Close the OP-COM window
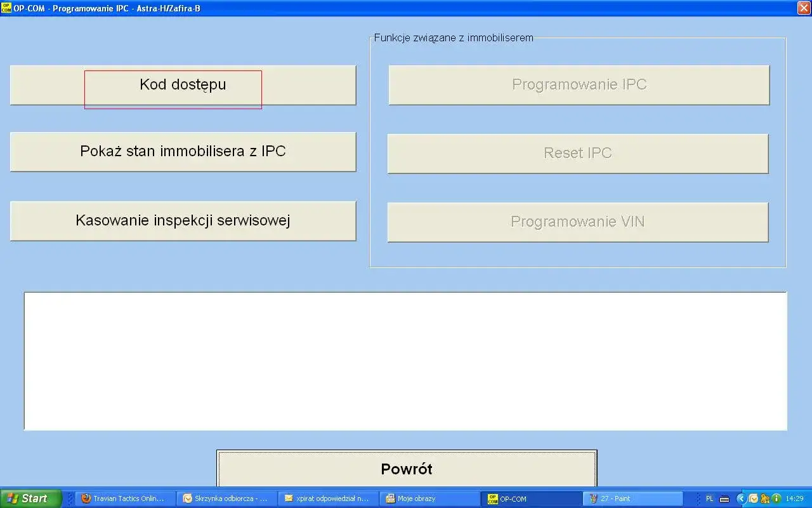The height and width of the screenshot is (508, 812). (803, 8)
